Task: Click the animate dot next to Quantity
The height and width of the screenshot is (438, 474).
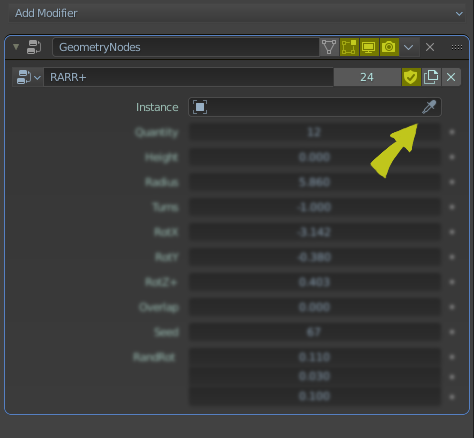Action: tap(452, 132)
